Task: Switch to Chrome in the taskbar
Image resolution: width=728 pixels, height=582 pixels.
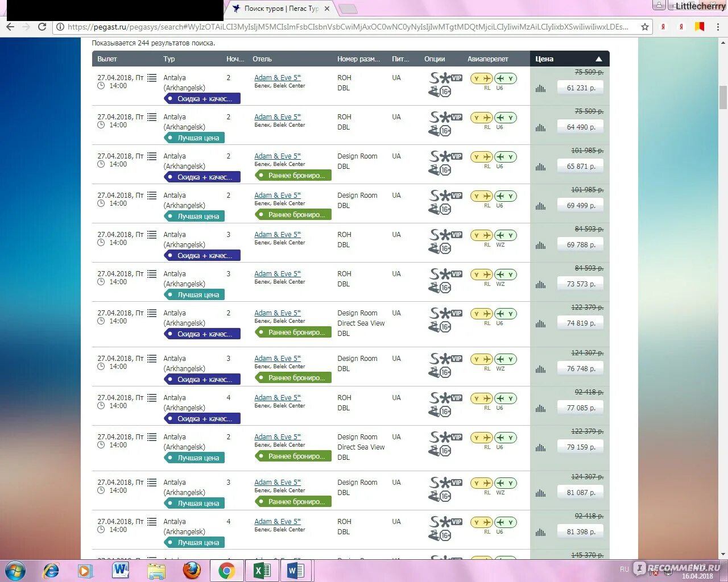Action: click(x=226, y=571)
